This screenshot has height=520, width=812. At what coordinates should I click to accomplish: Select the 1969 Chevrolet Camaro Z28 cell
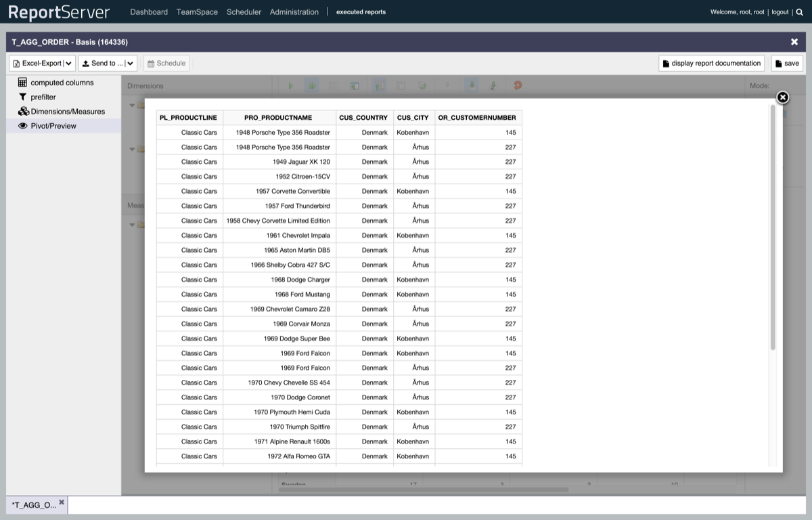(279, 309)
